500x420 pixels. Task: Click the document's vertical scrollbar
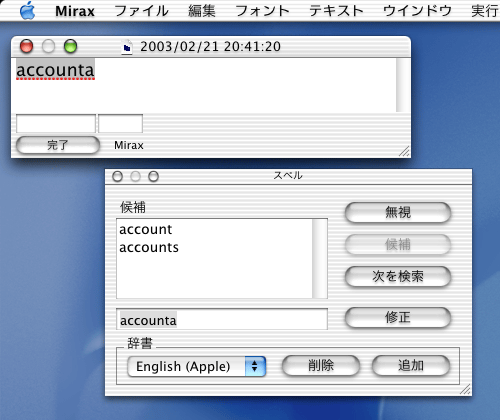(401, 85)
